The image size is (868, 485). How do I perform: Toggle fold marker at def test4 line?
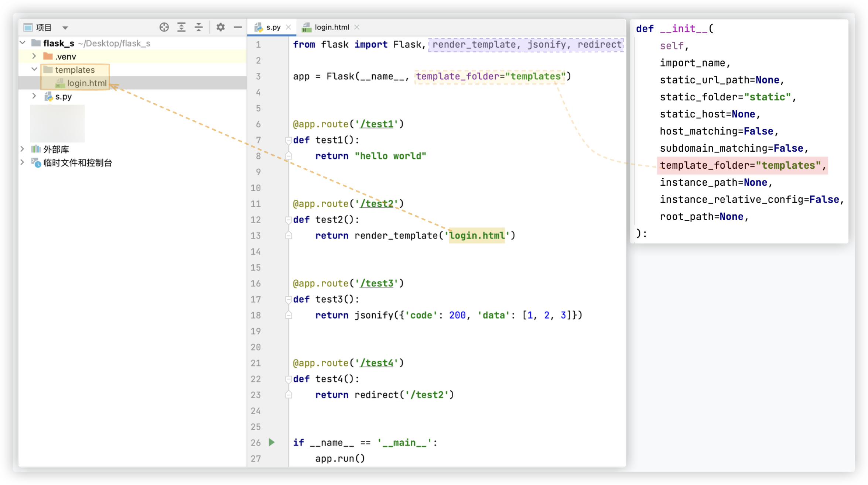pos(288,379)
